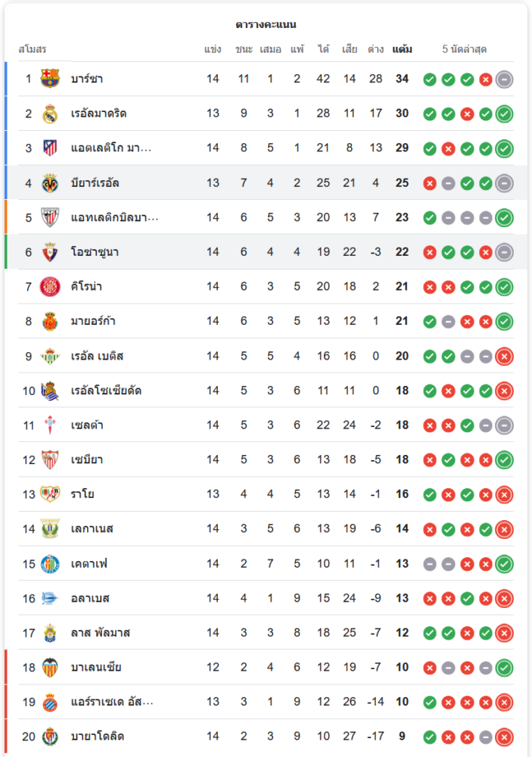This screenshot has width=532, height=757.
Task: Click the Real Madrid crest icon
Action: click(x=50, y=114)
